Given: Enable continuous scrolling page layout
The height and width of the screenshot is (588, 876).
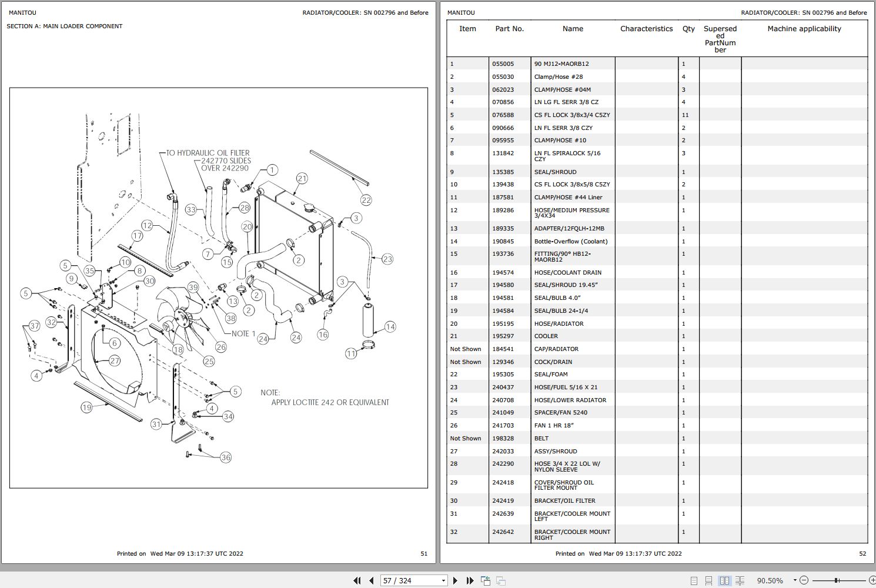Looking at the screenshot, I should point(710,580).
